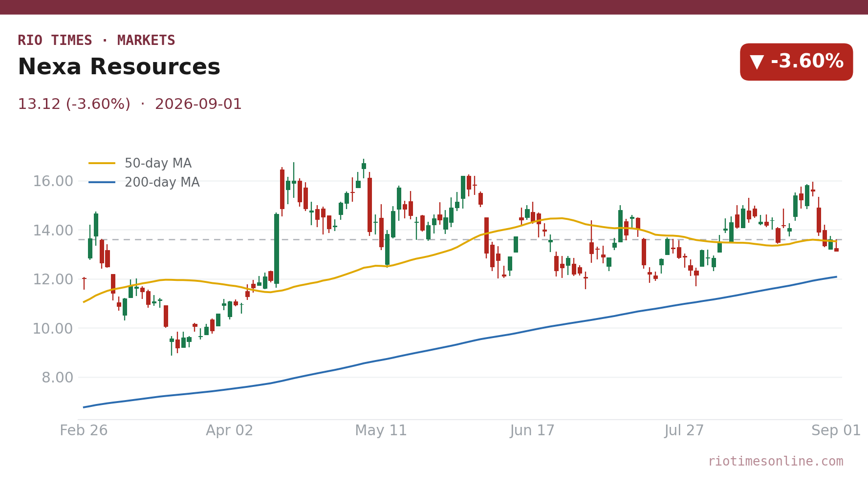Image resolution: width=868 pixels, height=488 pixels.
Task: Click the 12.00 y-axis label
Action: coord(53,279)
